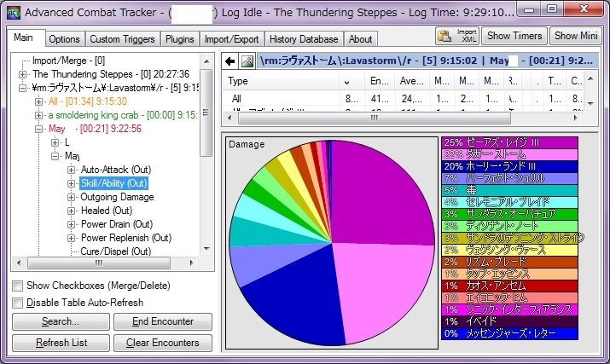The width and height of the screenshot is (610, 364).
Task: Expand The Thundering Steppes zone node
Action: pos(22,74)
